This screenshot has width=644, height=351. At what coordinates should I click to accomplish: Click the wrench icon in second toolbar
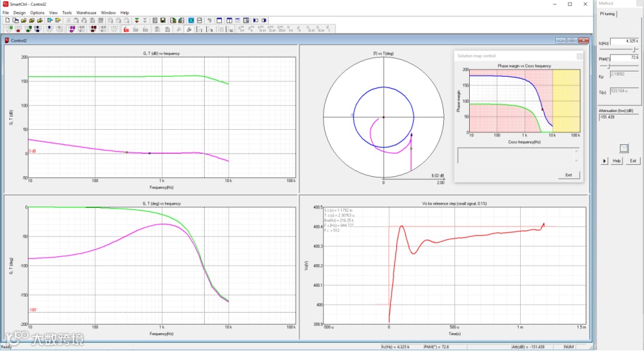[179, 29]
